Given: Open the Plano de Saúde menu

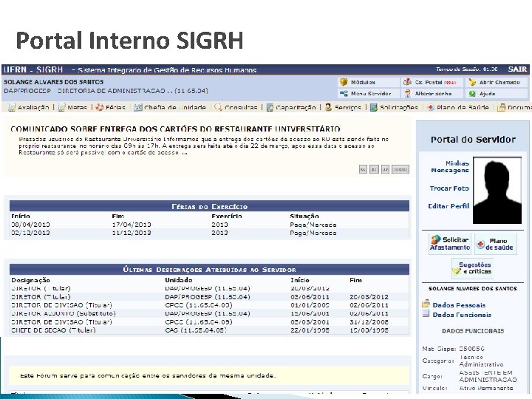Looking at the screenshot, I should (463, 108).
